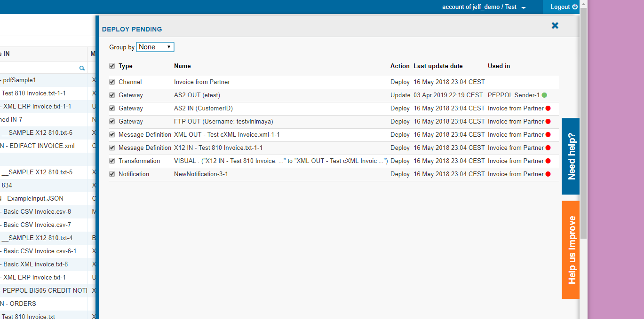Click the Action column header
Viewport: 644px width, 319px height.
click(x=400, y=66)
